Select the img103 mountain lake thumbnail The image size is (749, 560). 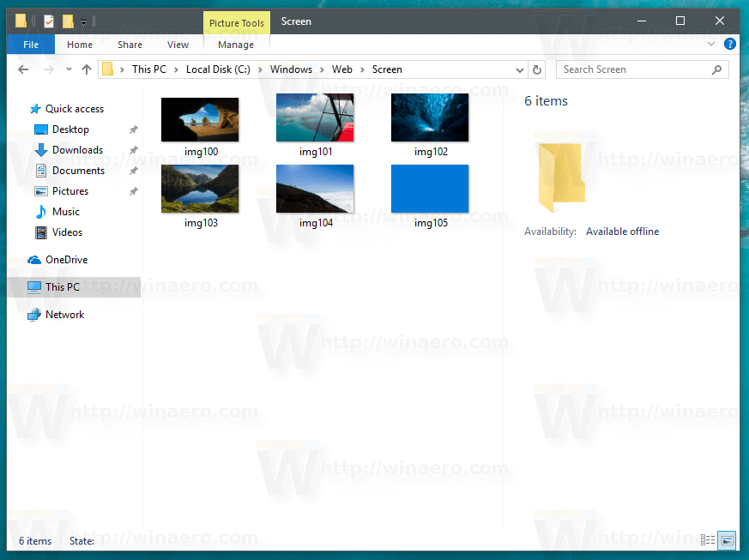[200, 189]
